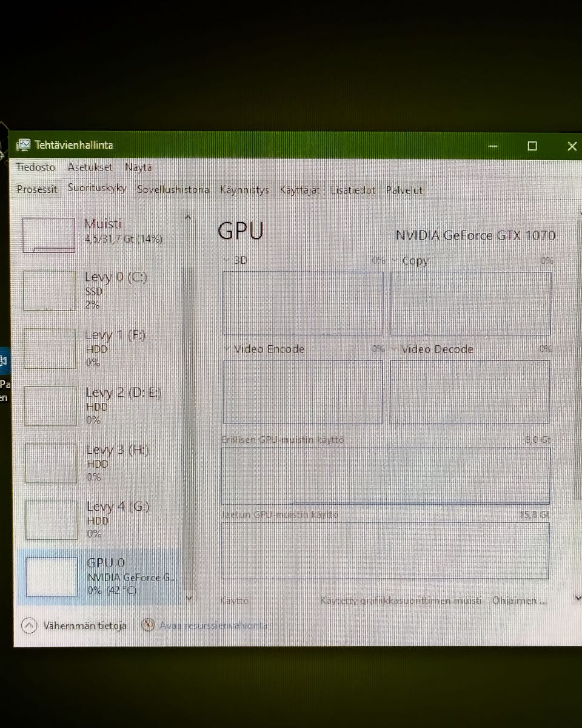Image resolution: width=582 pixels, height=728 pixels.
Task: Click the Levy 0 (C:) graph thumbnail
Action: pos(49,291)
